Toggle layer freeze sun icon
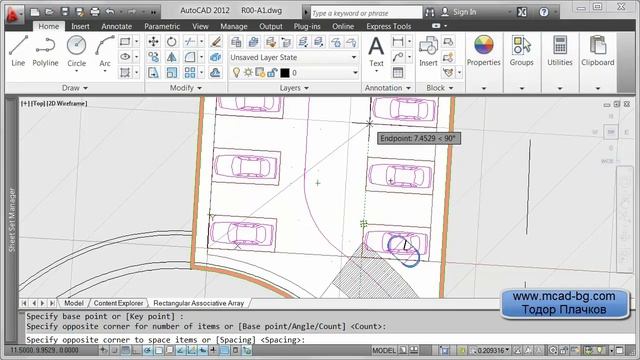Viewport: 640px width, 360px height. [x=248, y=73]
